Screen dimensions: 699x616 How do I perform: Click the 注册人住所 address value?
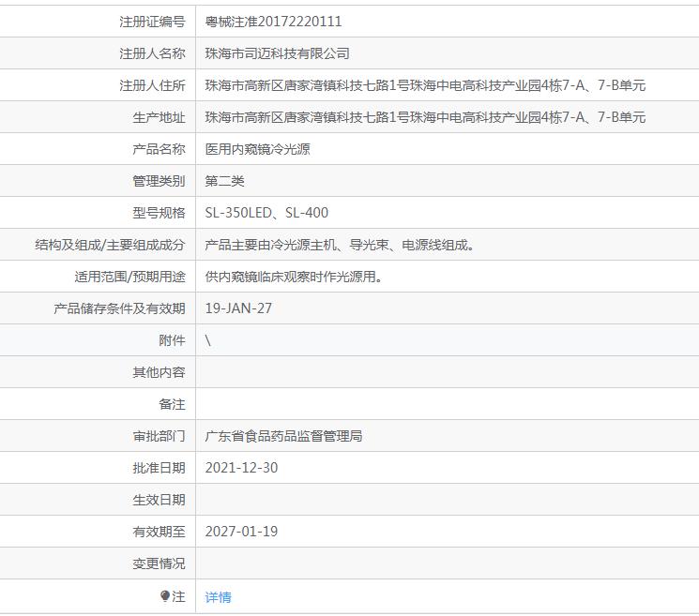tap(425, 85)
